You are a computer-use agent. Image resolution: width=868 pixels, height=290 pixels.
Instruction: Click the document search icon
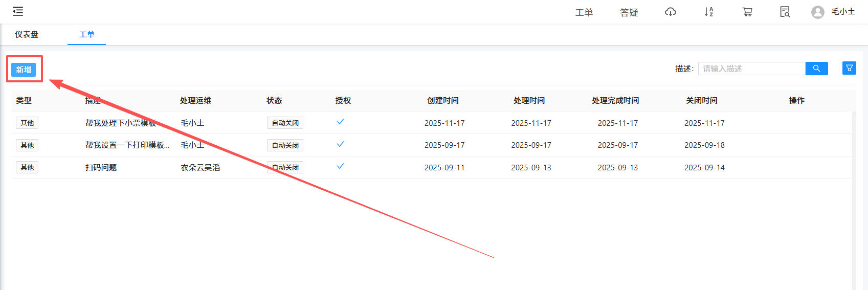click(785, 12)
